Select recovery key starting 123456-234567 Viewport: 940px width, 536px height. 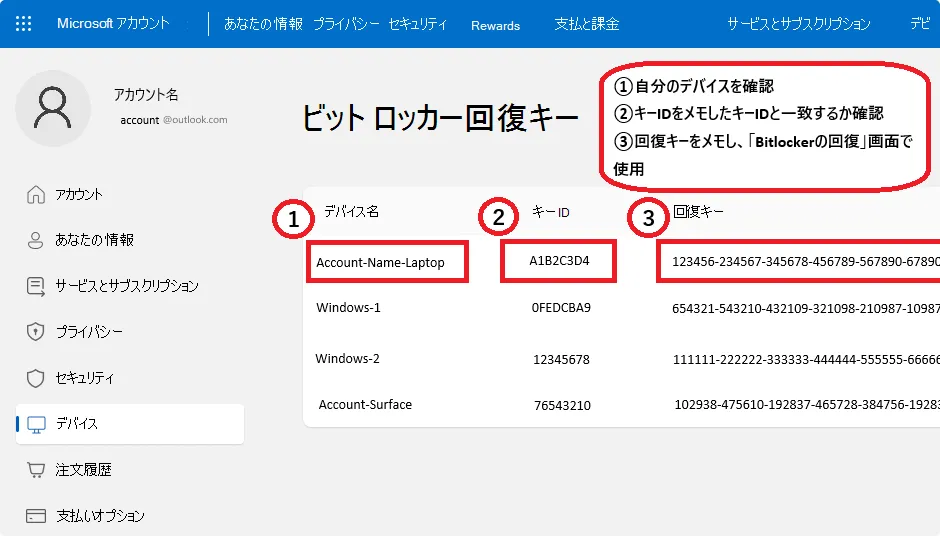(x=806, y=262)
